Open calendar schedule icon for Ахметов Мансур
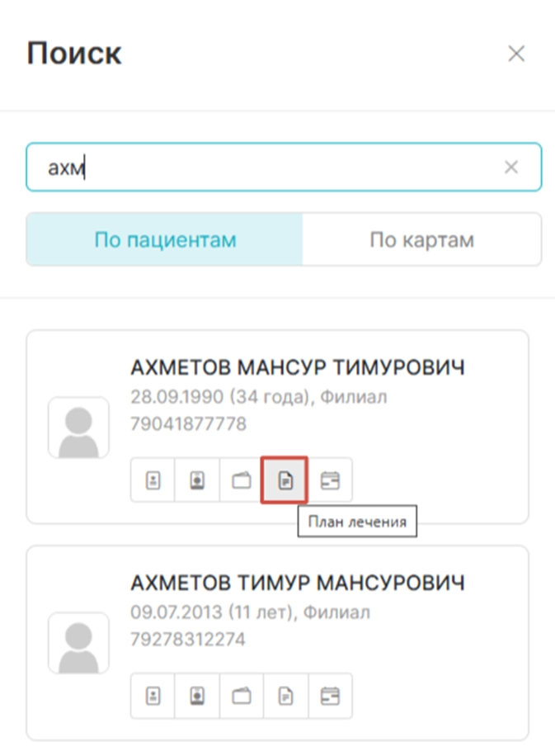 tap(330, 480)
